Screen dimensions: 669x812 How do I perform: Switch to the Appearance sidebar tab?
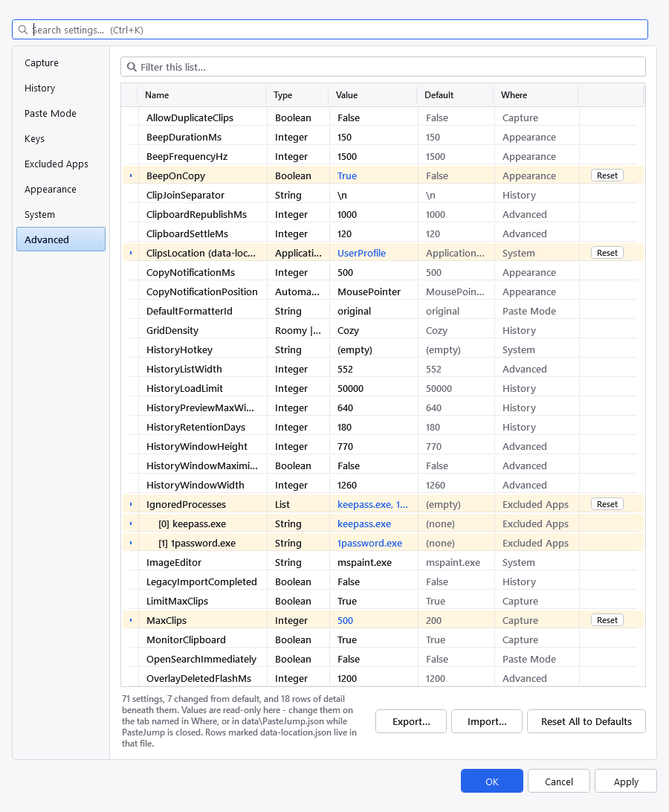pos(61,189)
